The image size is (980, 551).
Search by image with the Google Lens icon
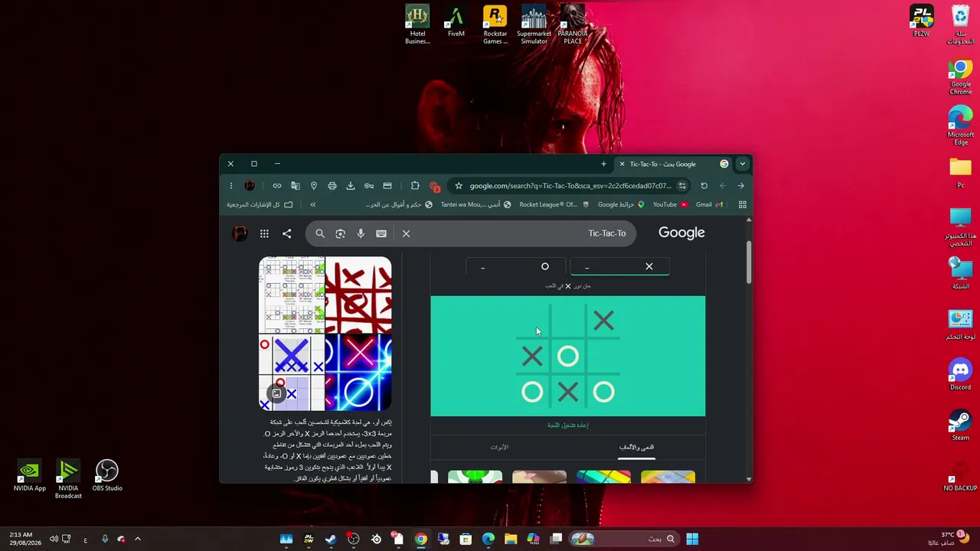(x=341, y=233)
